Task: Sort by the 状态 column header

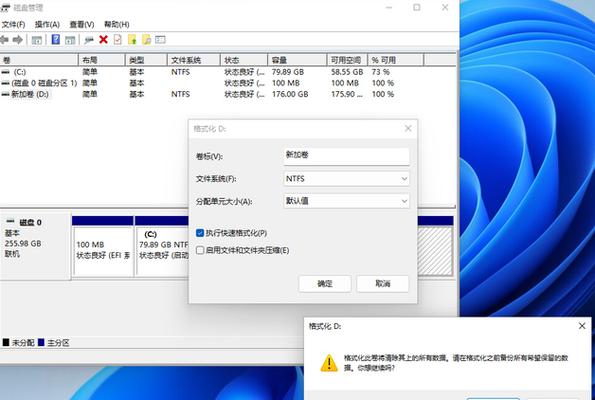Action: 244,60
